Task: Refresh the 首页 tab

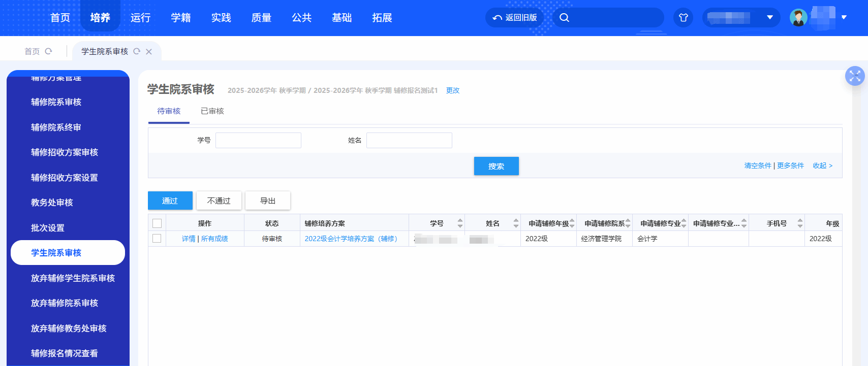Action: pos(49,51)
